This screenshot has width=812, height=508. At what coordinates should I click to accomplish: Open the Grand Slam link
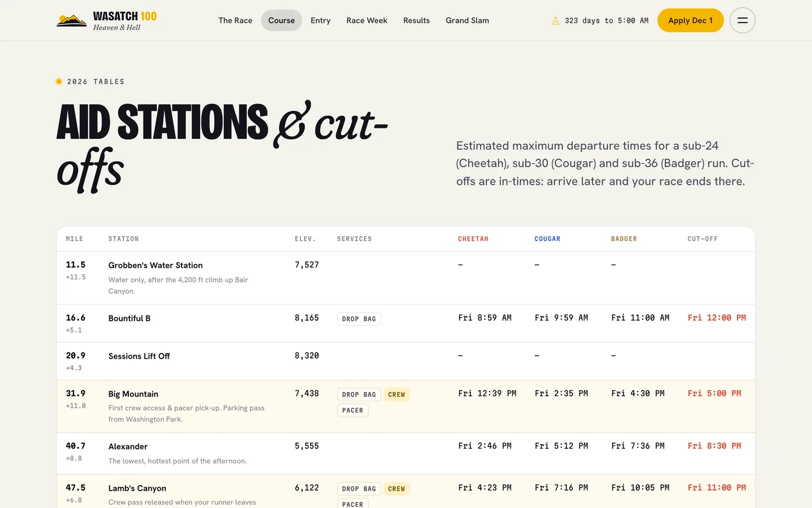point(467,20)
